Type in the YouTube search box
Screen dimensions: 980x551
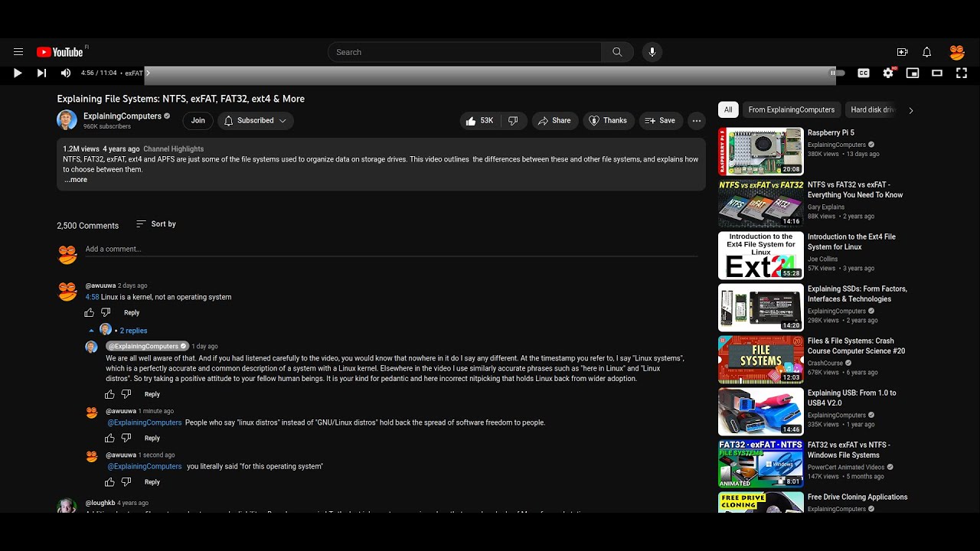click(x=465, y=52)
